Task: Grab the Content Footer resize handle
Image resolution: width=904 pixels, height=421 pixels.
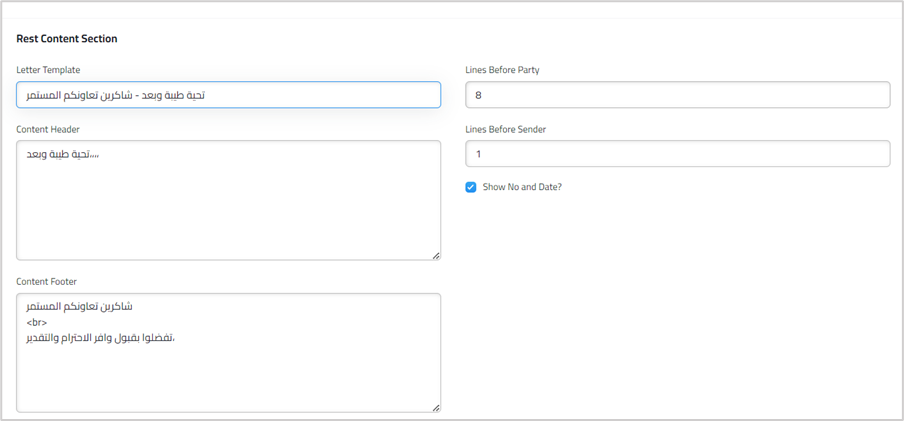Action: pos(436,408)
